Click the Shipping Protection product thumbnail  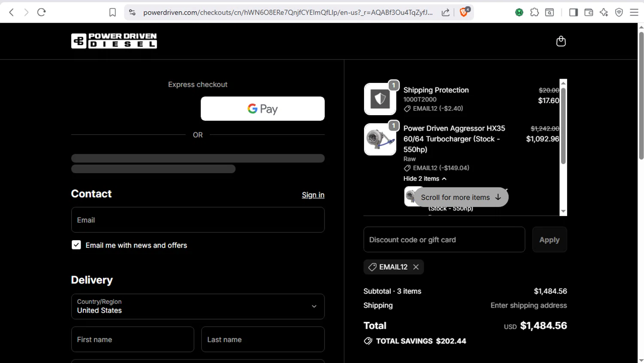pos(380,99)
